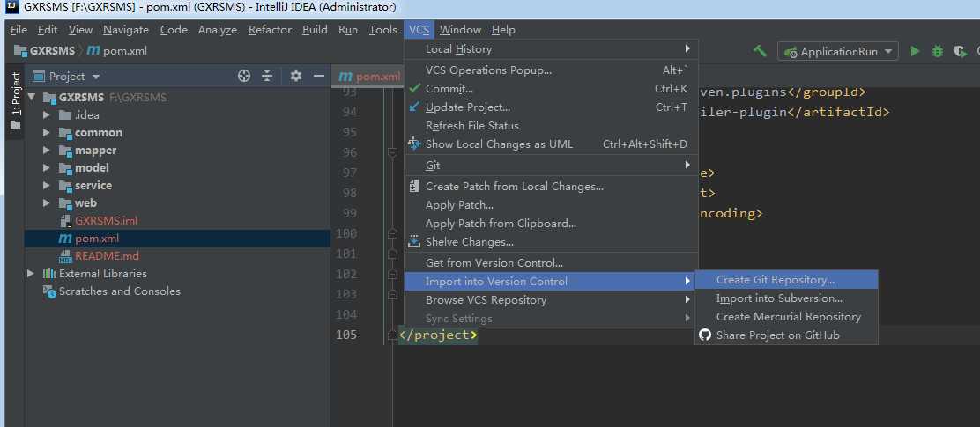980x427 pixels.
Task: Choose VCS Operations Popup entry
Action: coord(552,70)
